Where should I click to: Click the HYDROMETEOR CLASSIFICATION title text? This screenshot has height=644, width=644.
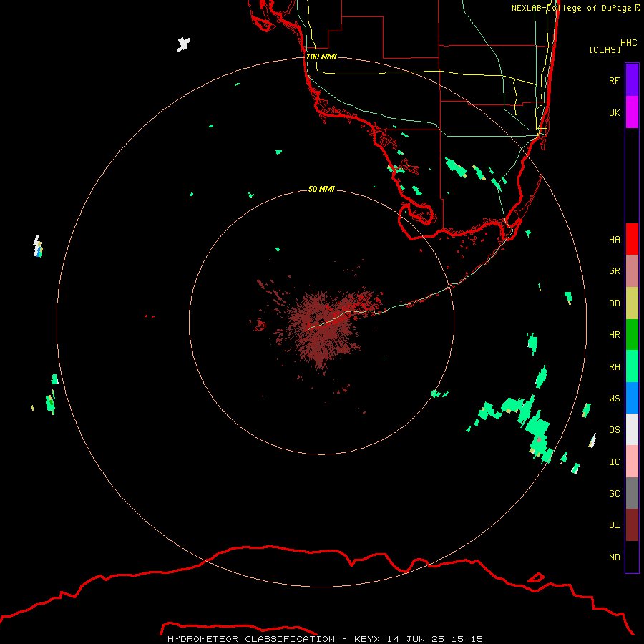point(251,639)
